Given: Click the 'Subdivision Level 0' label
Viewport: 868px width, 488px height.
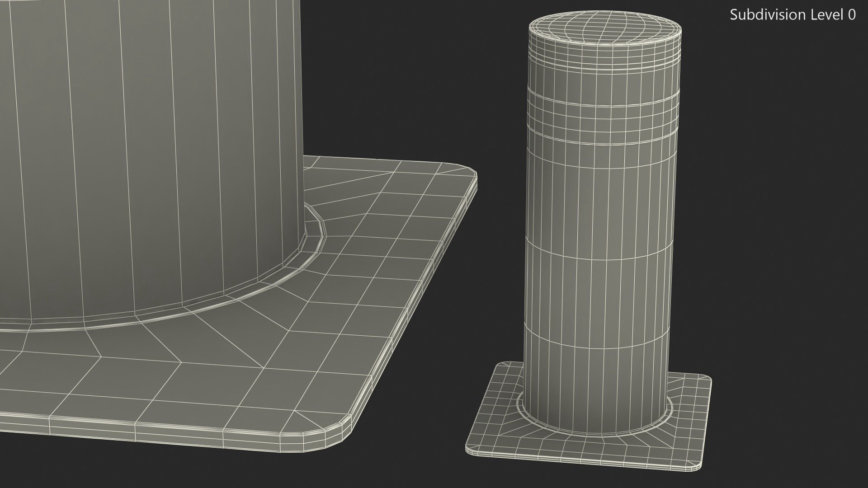Looking at the screenshot, I should click(x=793, y=15).
